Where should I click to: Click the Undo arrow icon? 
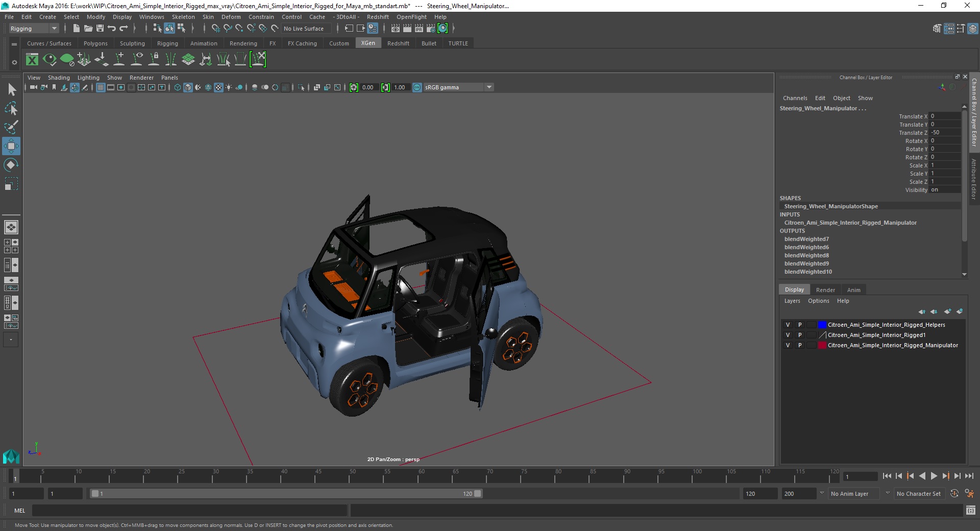tap(112, 29)
